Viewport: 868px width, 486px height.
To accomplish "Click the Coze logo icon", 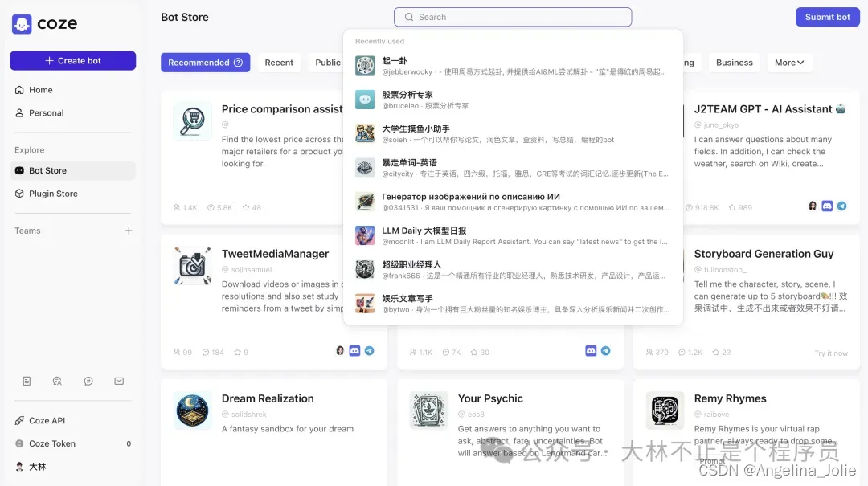I will pyautogui.click(x=22, y=24).
